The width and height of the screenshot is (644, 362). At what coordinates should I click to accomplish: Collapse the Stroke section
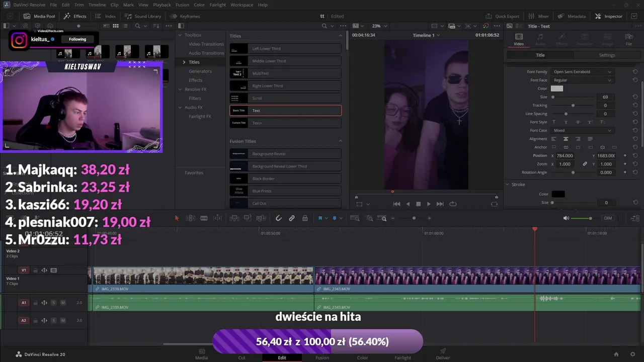[x=508, y=185]
